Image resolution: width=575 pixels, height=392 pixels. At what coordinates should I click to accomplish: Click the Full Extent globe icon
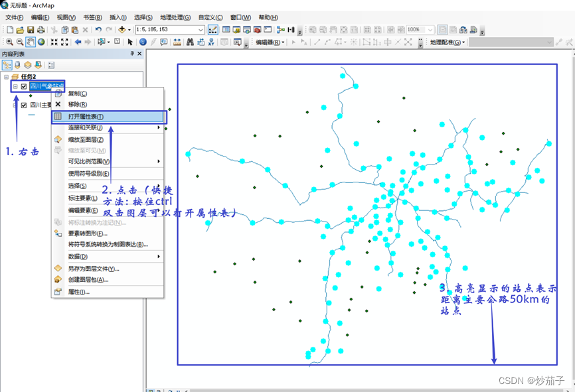(41, 42)
